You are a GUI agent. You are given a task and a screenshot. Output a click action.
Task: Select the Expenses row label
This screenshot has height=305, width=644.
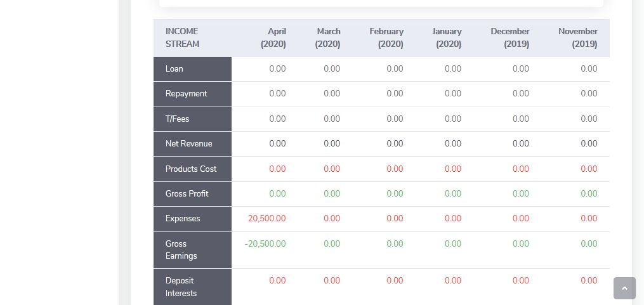[x=183, y=219]
